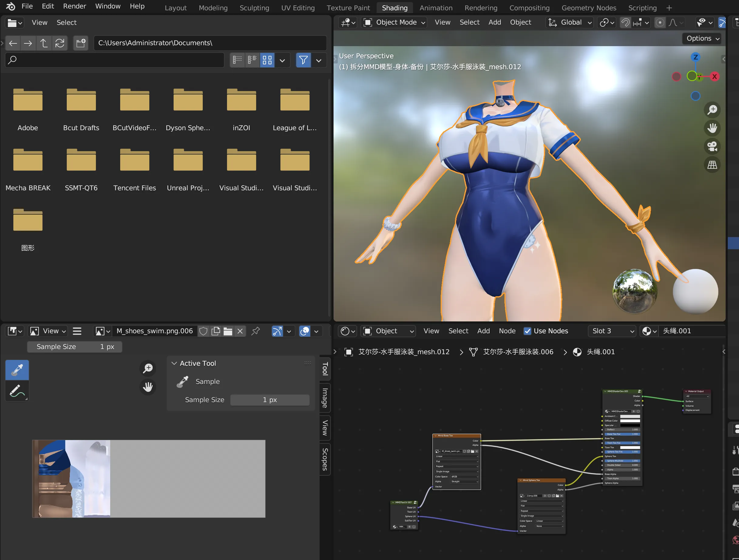The height and width of the screenshot is (560, 739).
Task: Open the image editor View mode dropdown
Action: (47, 331)
